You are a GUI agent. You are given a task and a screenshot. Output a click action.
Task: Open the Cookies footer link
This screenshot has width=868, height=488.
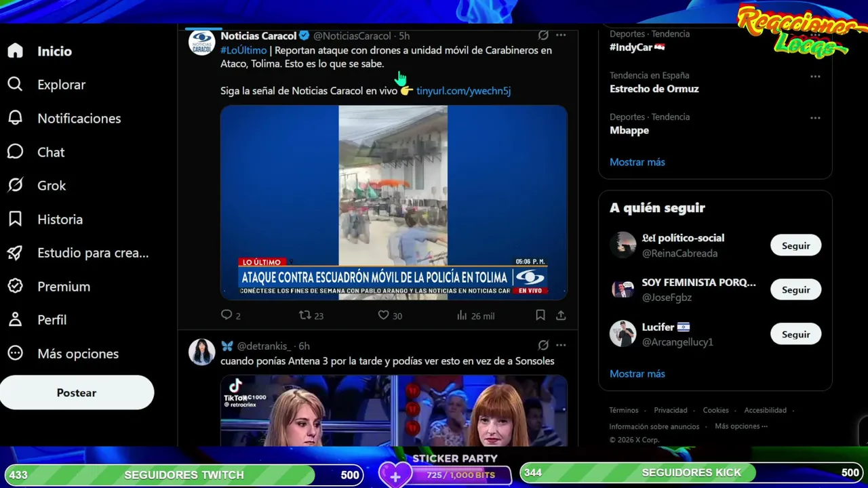(715, 410)
